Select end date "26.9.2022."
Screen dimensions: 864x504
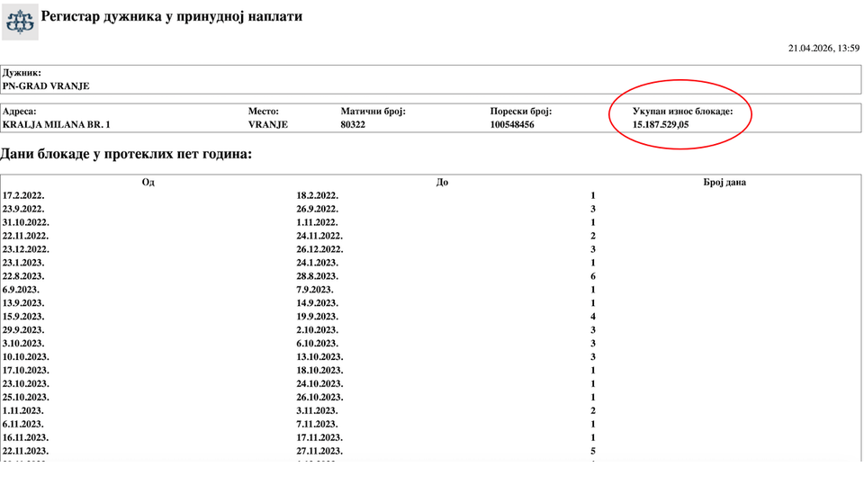[x=318, y=210]
